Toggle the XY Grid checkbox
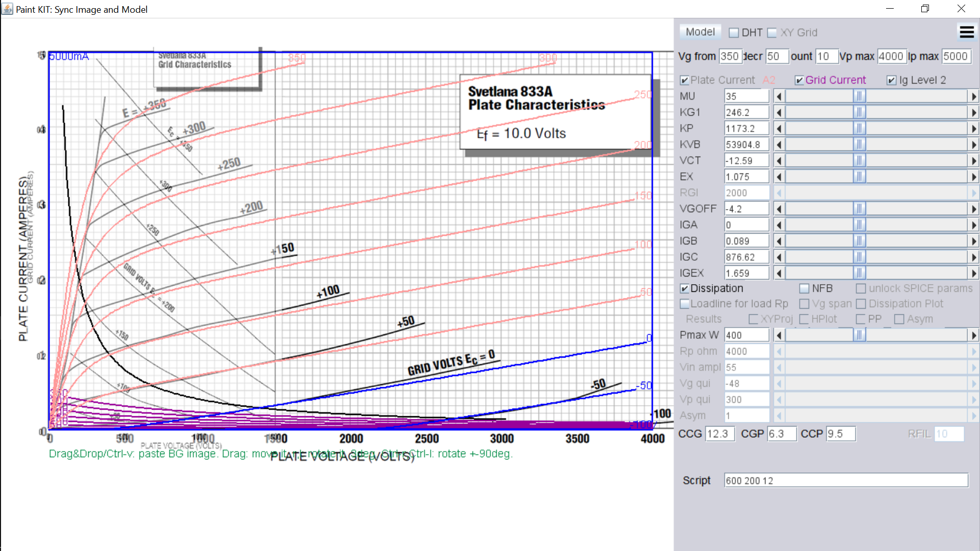This screenshot has width=980, height=551. tap(772, 33)
